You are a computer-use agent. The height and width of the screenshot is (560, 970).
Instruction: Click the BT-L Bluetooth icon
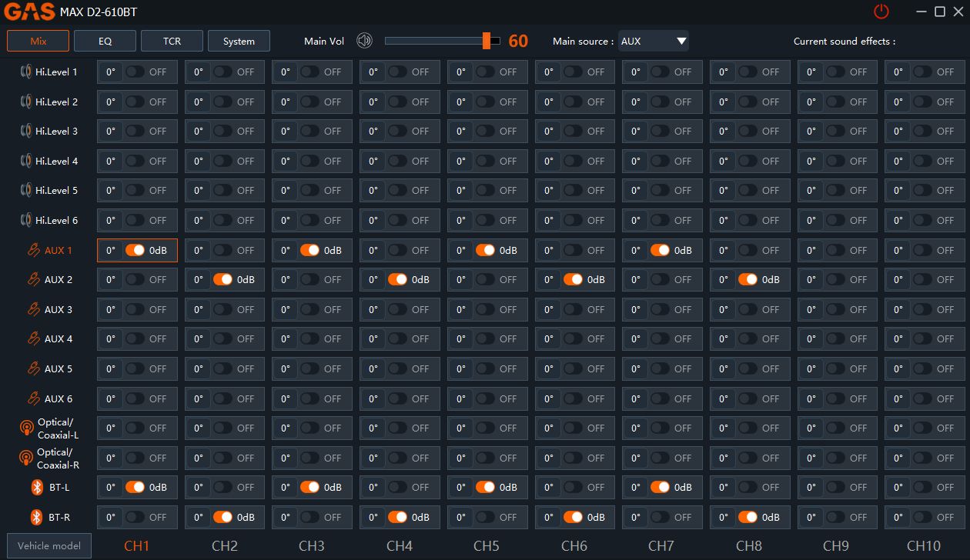tap(36, 487)
